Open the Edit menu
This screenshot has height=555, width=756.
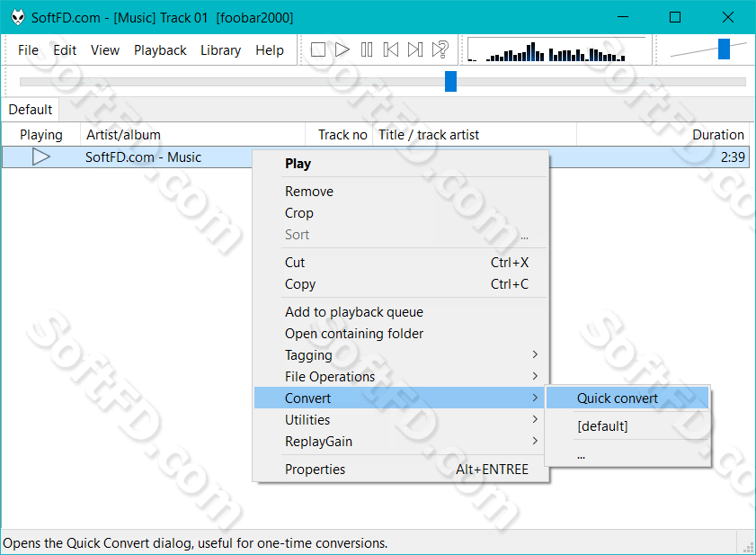(65, 50)
